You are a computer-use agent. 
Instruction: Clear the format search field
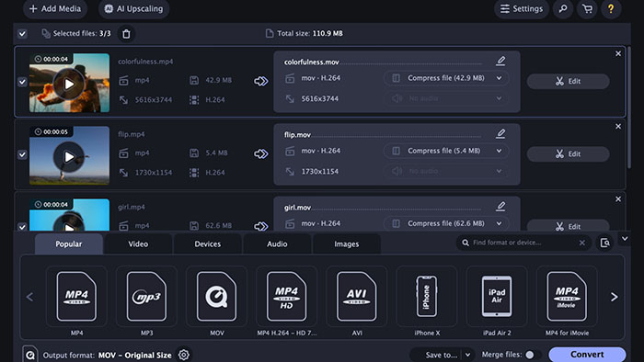(x=582, y=243)
